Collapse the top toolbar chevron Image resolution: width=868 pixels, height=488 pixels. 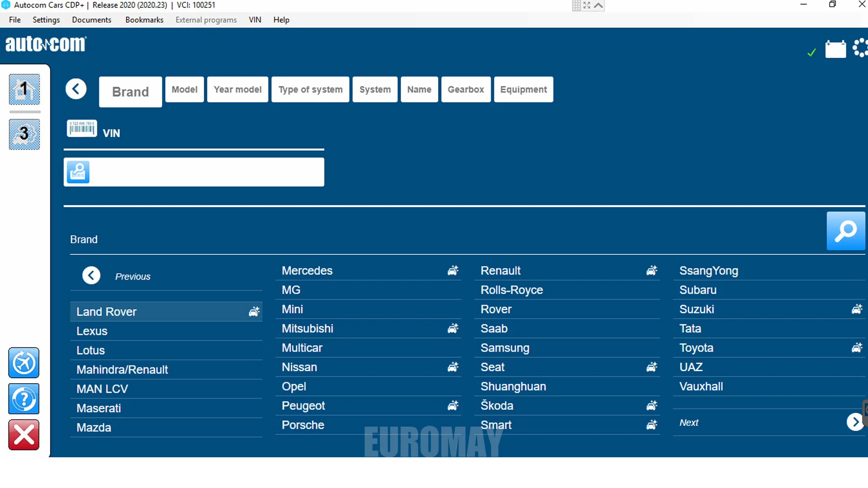coord(598,5)
